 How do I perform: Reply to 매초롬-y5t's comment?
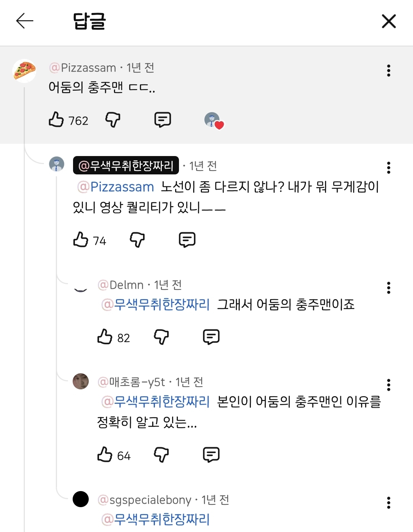click(211, 455)
